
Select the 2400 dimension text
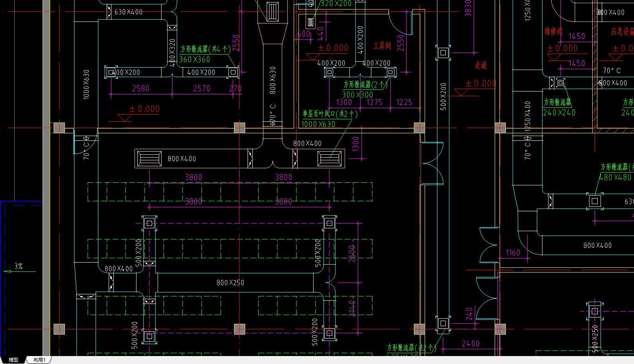471,343
